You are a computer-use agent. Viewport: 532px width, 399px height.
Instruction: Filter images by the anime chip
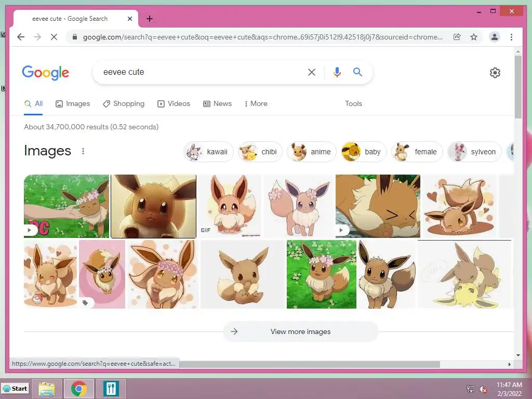tap(311, 152)
